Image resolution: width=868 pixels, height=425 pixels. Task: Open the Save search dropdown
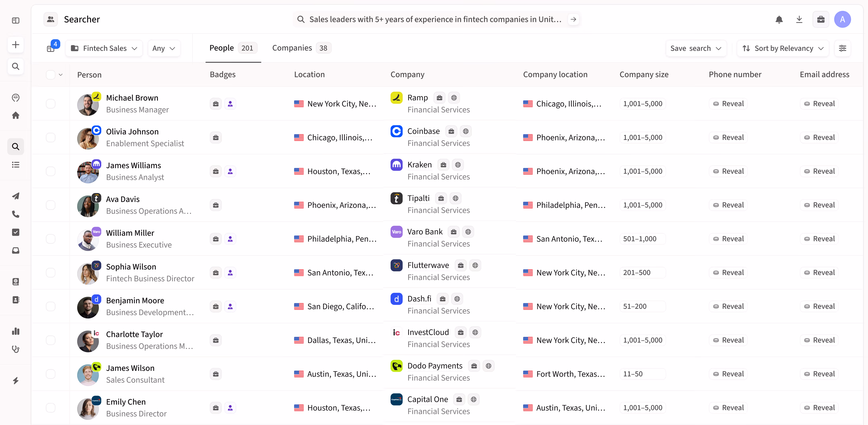pos(696,48)
